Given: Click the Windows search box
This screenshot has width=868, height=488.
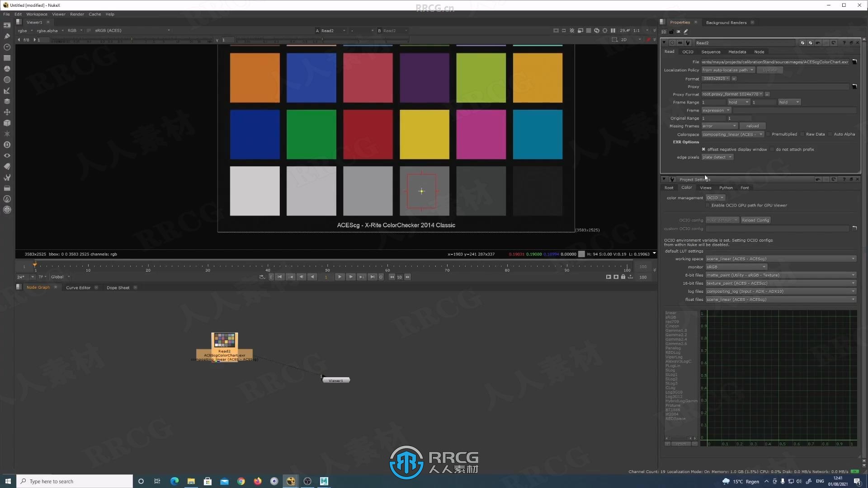Looking at the screenshot, I should [x=75, y=481].
